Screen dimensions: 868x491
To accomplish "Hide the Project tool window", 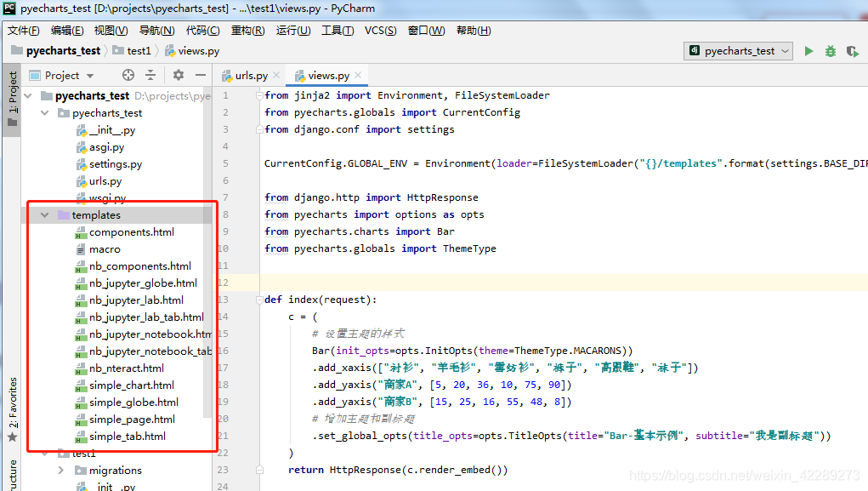I will point(201,75).
